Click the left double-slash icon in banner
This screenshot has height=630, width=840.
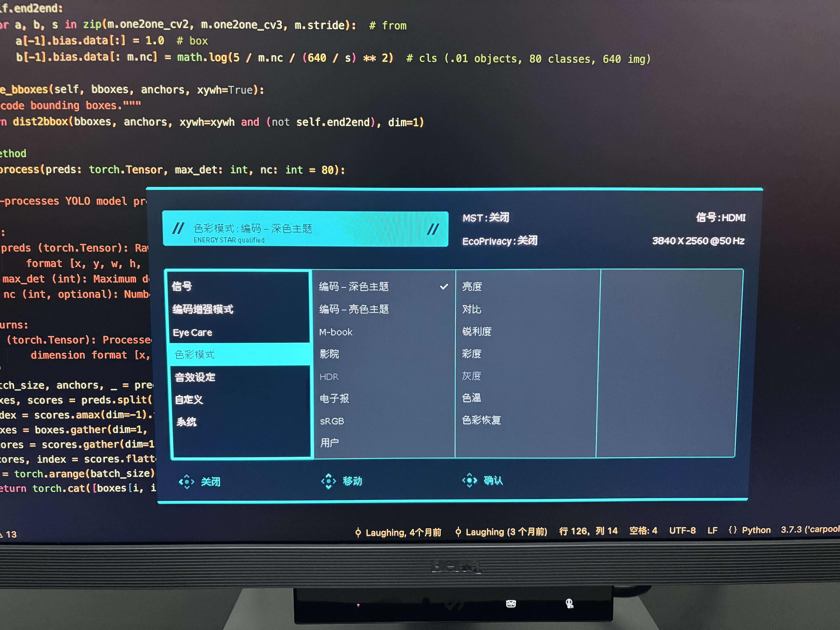pyautogui.click(x=178, y=228)
